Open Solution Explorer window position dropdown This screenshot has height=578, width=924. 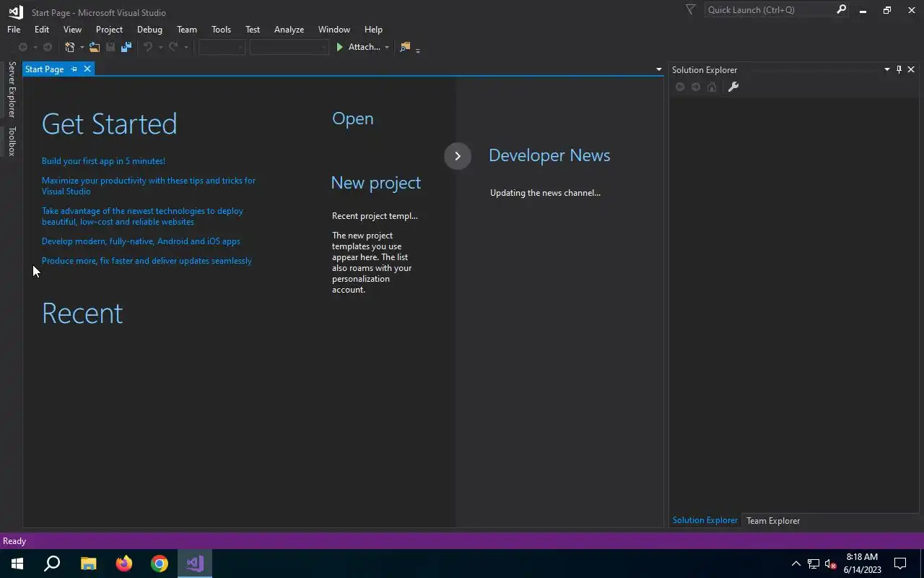point(887,69)
